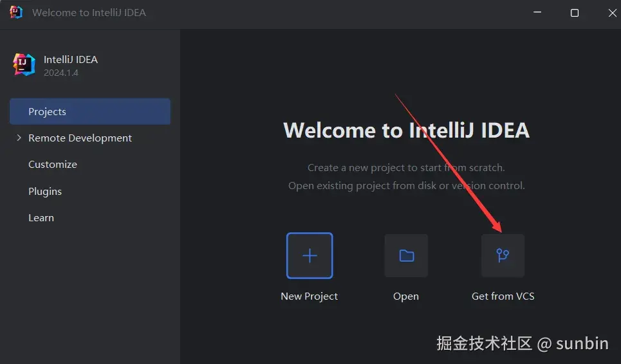Viewport: 621px width, 364px height.
Task: Click the 'Create a new project' description text
Action: pyautogui.click(x=406, y=168)
